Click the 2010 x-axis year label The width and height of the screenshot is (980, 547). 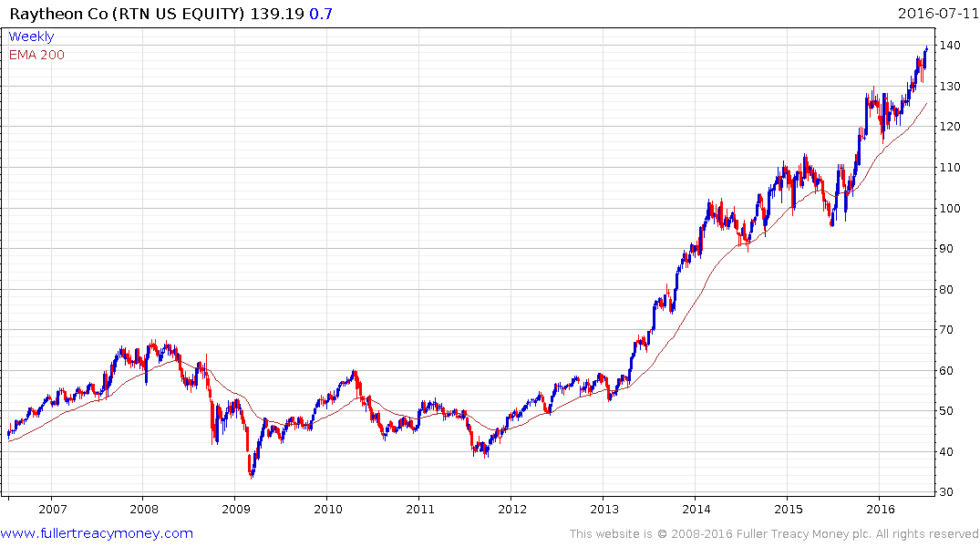point(328,509)
